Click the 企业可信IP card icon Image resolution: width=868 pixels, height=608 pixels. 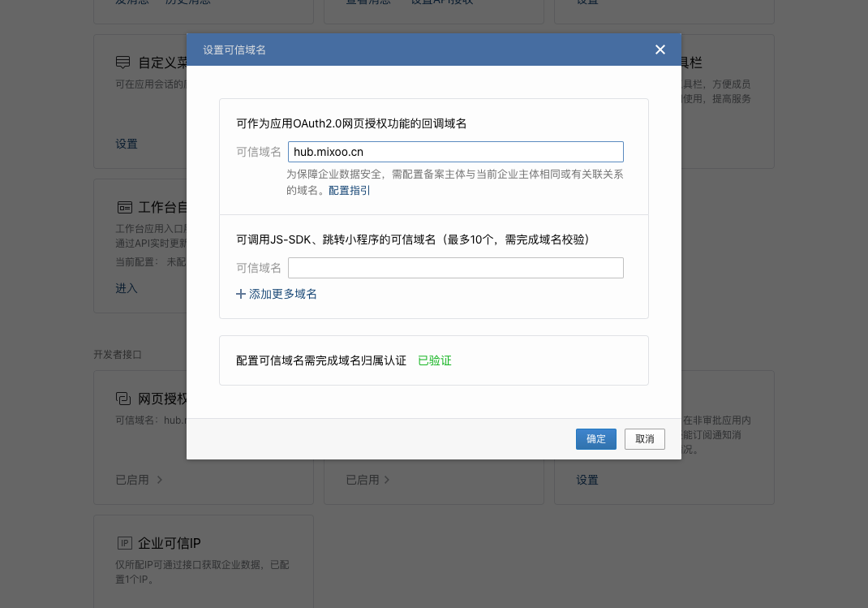(125, 543)
